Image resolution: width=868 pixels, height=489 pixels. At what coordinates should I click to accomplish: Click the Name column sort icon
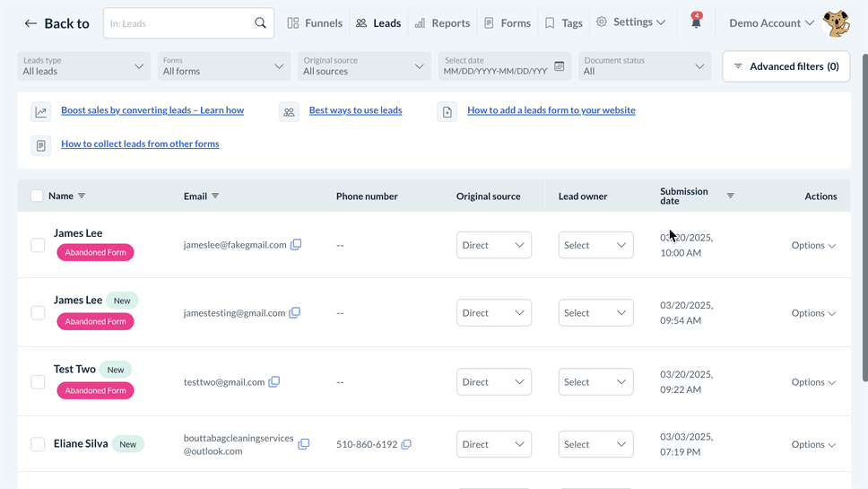82,196
